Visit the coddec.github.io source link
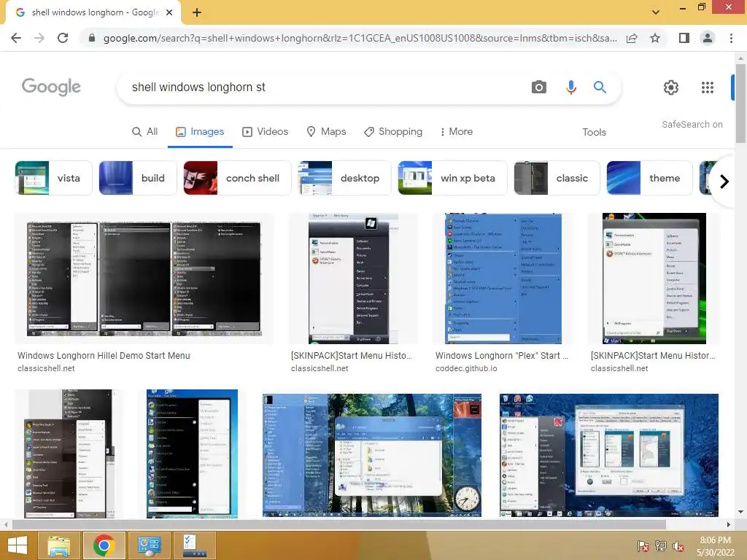 point(466,368)
